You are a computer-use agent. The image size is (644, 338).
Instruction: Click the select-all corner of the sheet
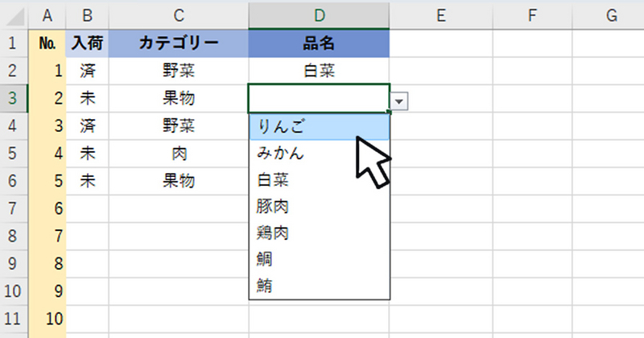14,14
